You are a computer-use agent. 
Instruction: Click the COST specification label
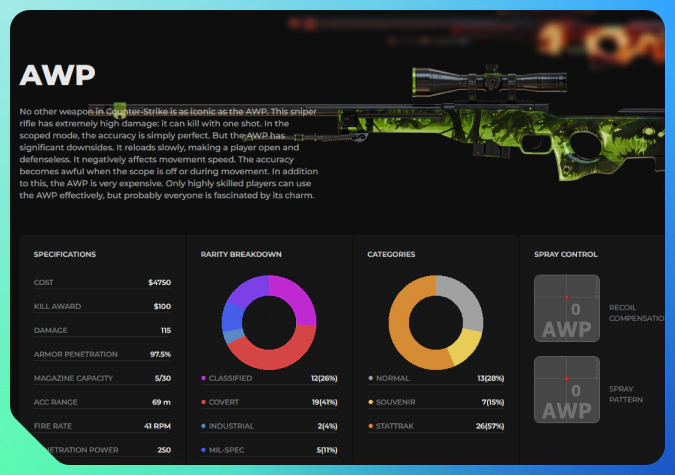click(43, 283)
